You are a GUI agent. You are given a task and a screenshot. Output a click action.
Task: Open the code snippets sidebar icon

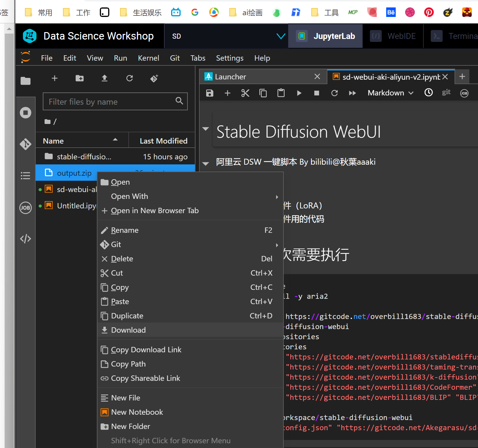(26, 239)
